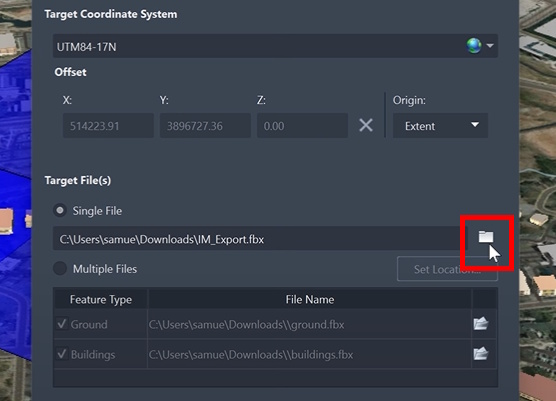Open the coordinate system dropdown arrow
Screen dimensions: 556x401
tap(490, 46)
